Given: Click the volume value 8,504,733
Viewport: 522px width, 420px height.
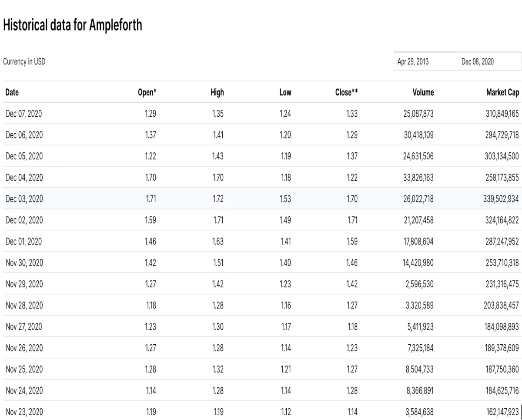Looking at the screenshot, I should pyautogui.click(x=420, y=370).
